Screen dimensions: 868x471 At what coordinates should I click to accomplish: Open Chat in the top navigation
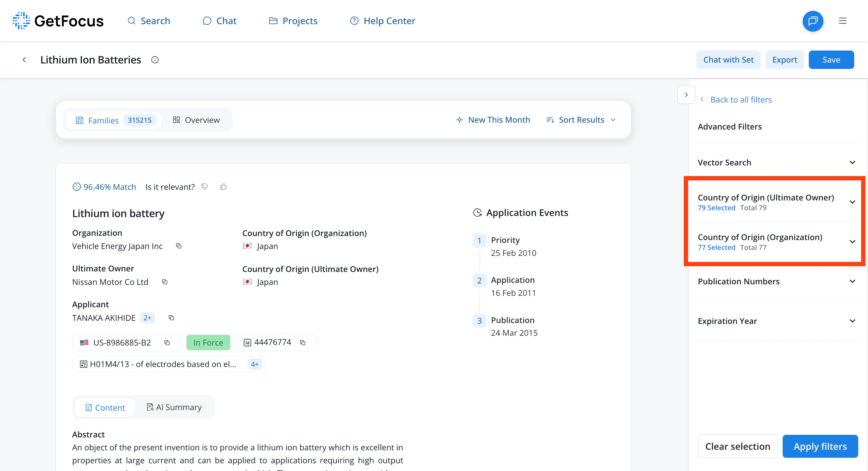tap(219, 21)
